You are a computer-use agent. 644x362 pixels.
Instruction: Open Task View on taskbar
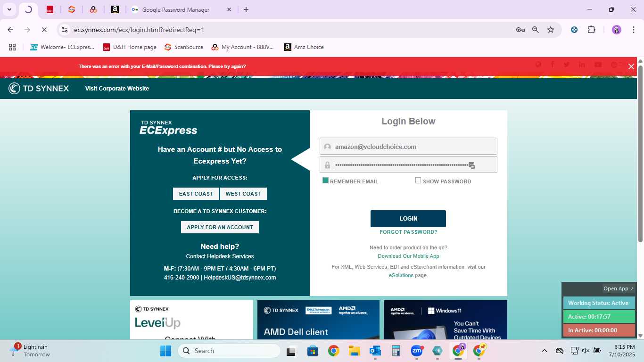pyautogui.click(x=291, y=351)
